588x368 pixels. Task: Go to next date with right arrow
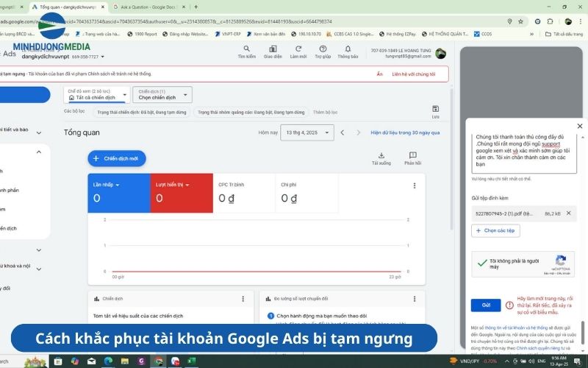coord(358,132)
